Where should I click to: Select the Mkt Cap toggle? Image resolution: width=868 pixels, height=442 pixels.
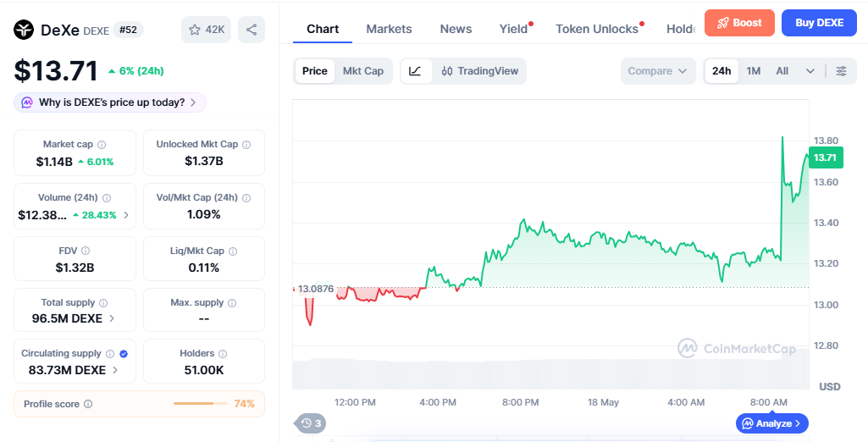tap(363, 71)
